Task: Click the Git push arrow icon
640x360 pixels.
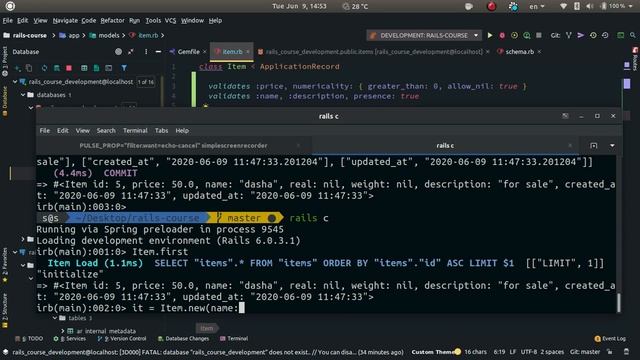Action: pos(580,36)
